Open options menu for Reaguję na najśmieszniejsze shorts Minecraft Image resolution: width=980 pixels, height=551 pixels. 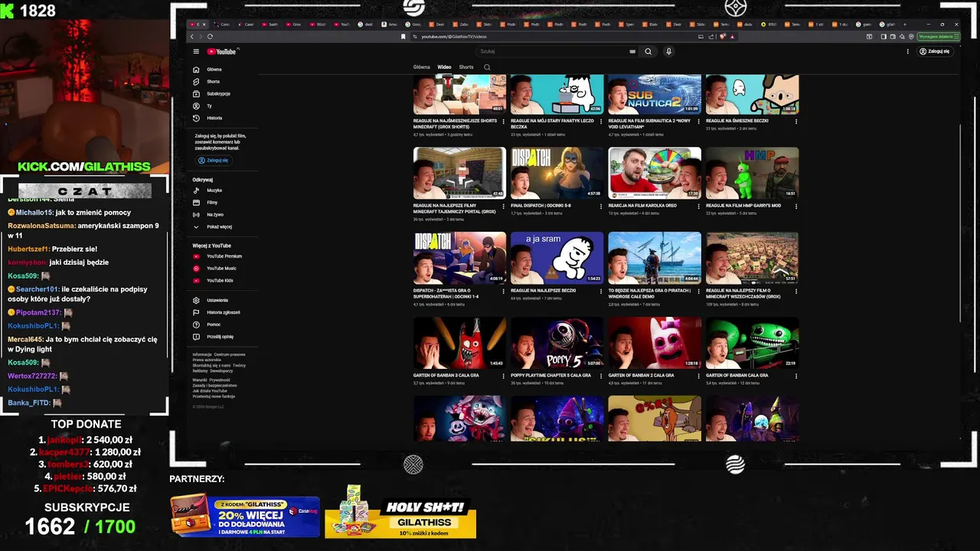[504, 121]
